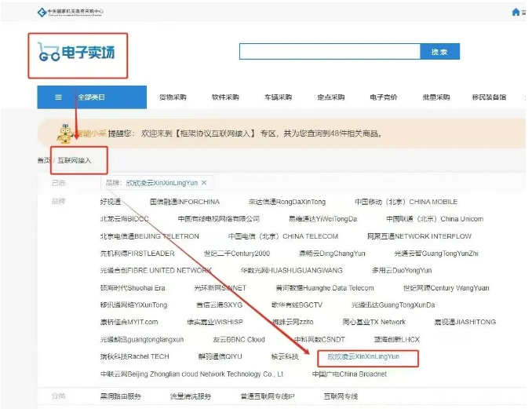Click the 电子卖场 shopping cart logo

tap(76, 53)
